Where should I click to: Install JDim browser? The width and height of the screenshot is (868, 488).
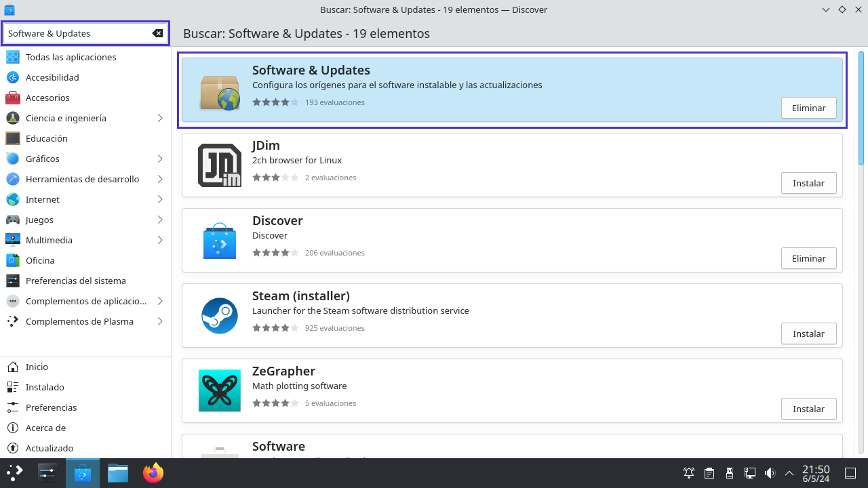pyautogui.click(x=808, y=183)
